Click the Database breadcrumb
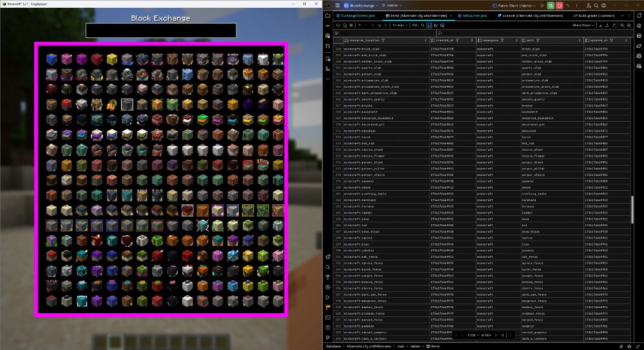The height and width of the screenshot is (350, 644). [334, 346]
